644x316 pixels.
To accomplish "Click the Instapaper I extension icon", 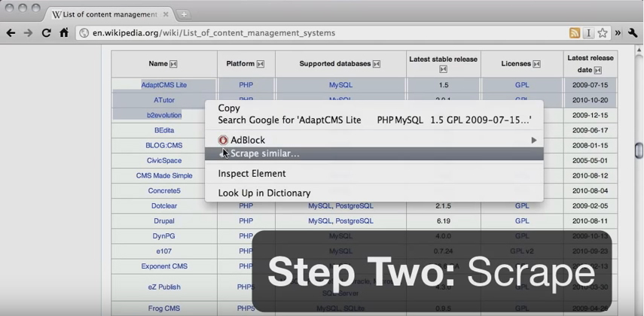I will tap(588, 33).
